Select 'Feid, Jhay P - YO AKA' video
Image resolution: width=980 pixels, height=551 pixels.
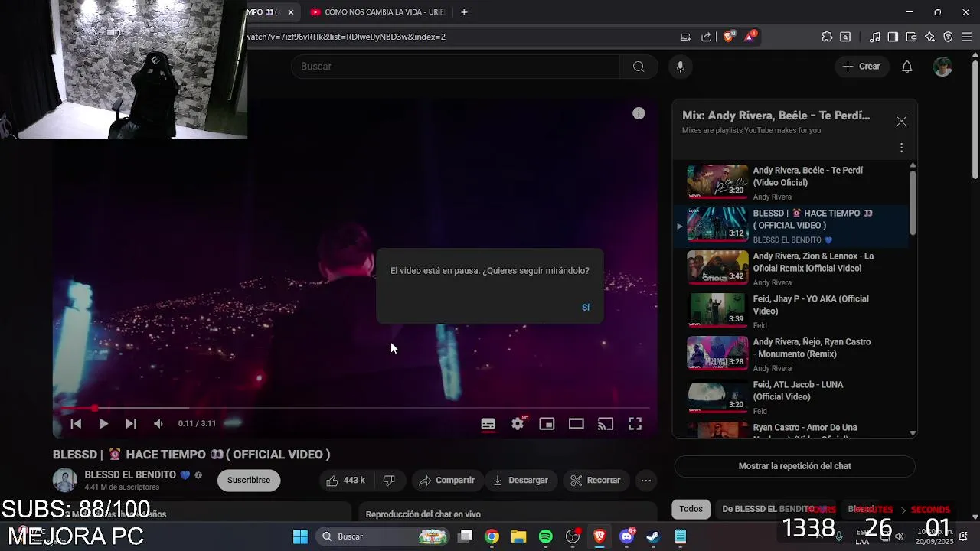(x=791, y=311)
